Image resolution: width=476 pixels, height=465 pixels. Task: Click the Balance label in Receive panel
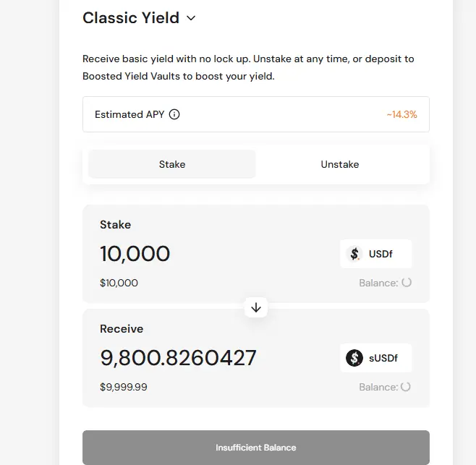(x=378, y=387)
